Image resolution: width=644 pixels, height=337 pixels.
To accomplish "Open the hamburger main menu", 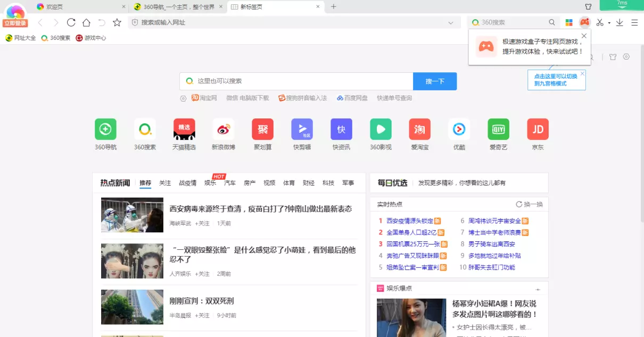I will pyautogui.click(x=634, y=22).
